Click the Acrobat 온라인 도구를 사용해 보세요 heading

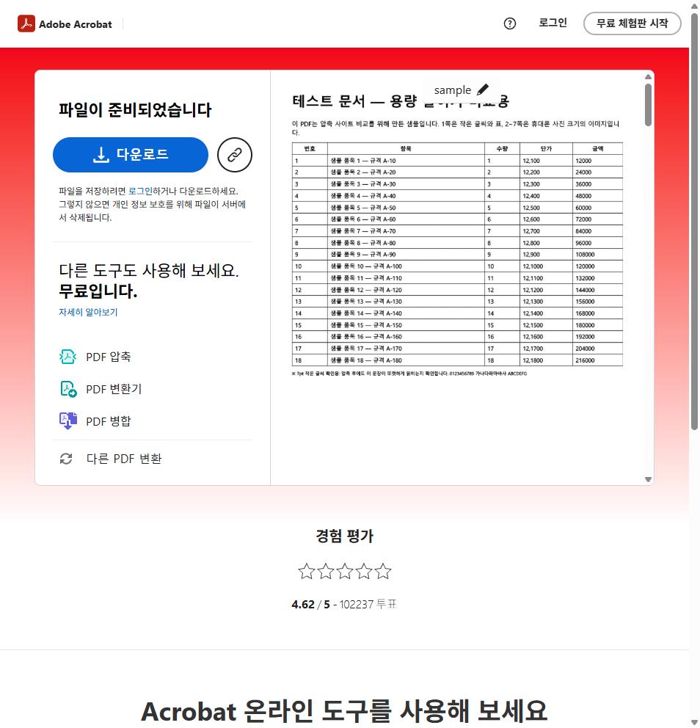coord(344,711)
